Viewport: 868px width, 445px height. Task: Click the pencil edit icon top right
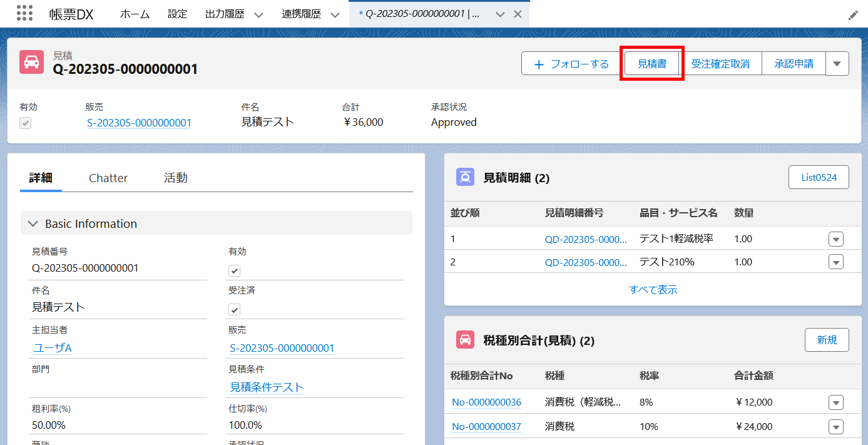click(x=853, y=14)
